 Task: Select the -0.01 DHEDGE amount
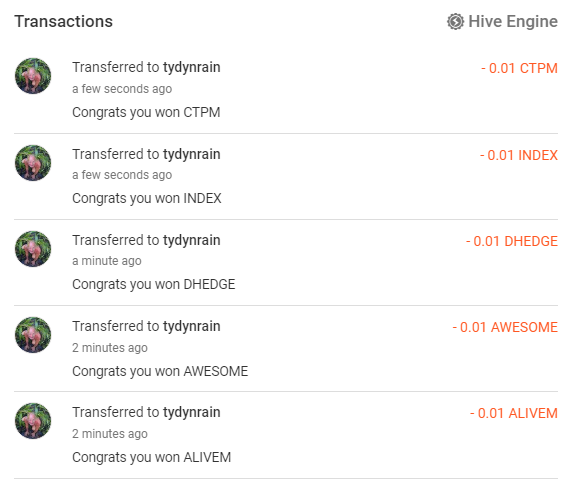click(x=512, y=241)
